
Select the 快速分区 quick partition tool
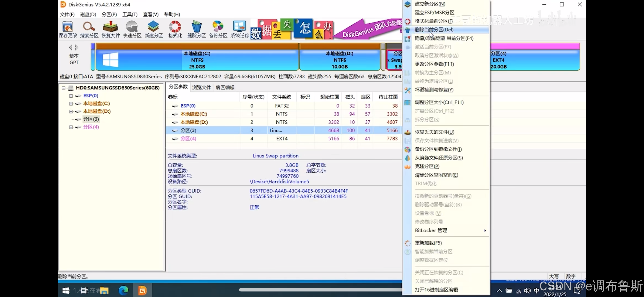[132, 29]
